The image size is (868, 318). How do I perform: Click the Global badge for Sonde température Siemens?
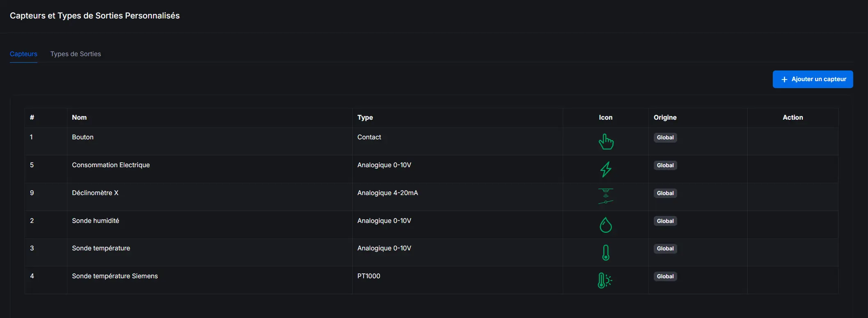(x=665, y=277)
